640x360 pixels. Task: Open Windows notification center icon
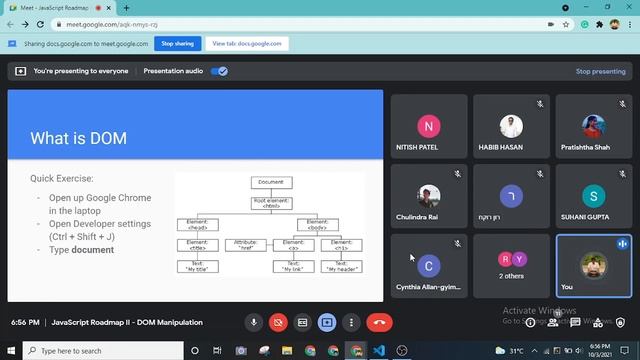click(x=624, y=351)
